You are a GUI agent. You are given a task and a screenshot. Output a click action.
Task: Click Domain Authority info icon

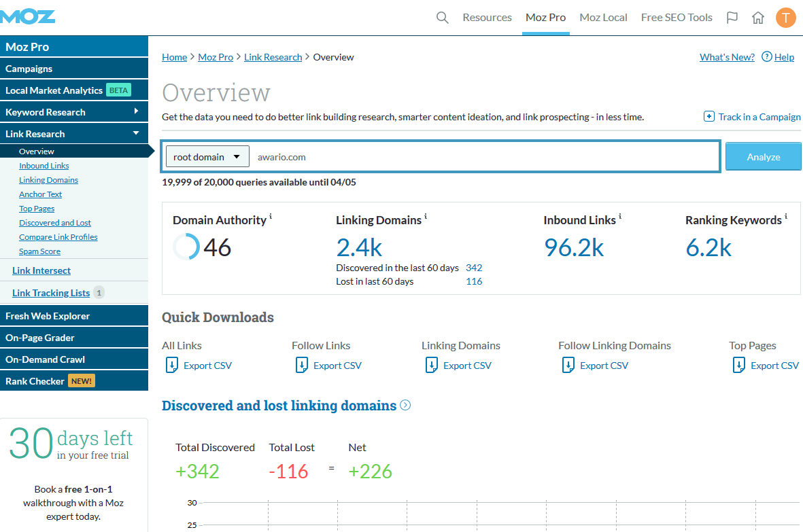(271, 216)
